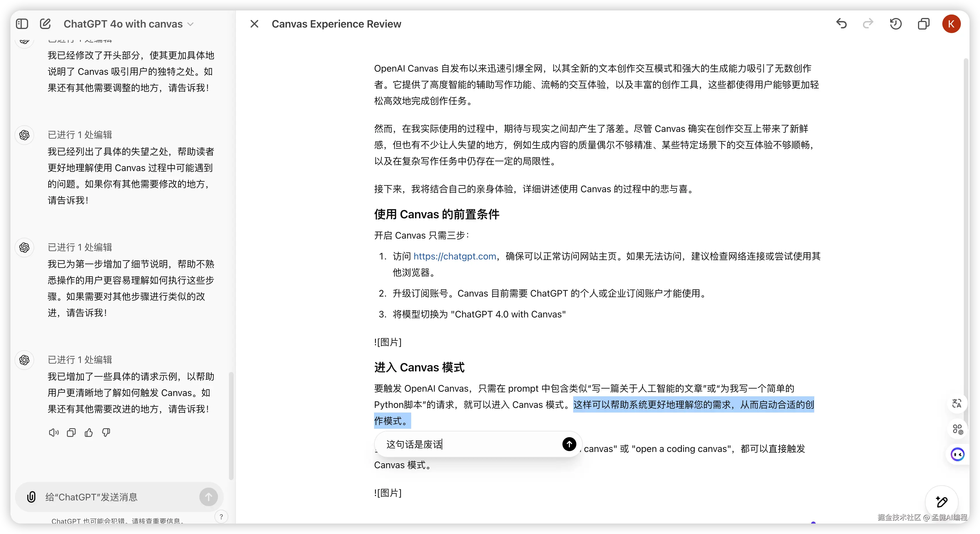Play the last response with read aloud icon
Screen dimensions: 980x534
pos(54,432)
